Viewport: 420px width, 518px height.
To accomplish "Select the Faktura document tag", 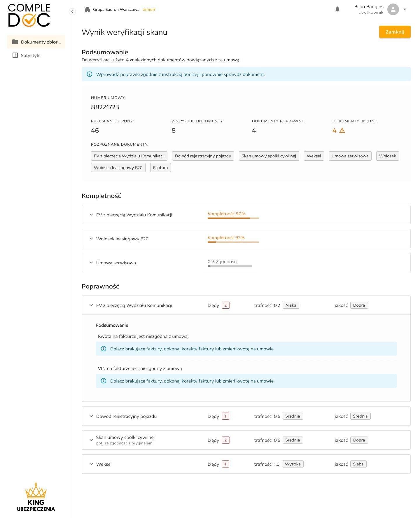I will pos(160,168).
